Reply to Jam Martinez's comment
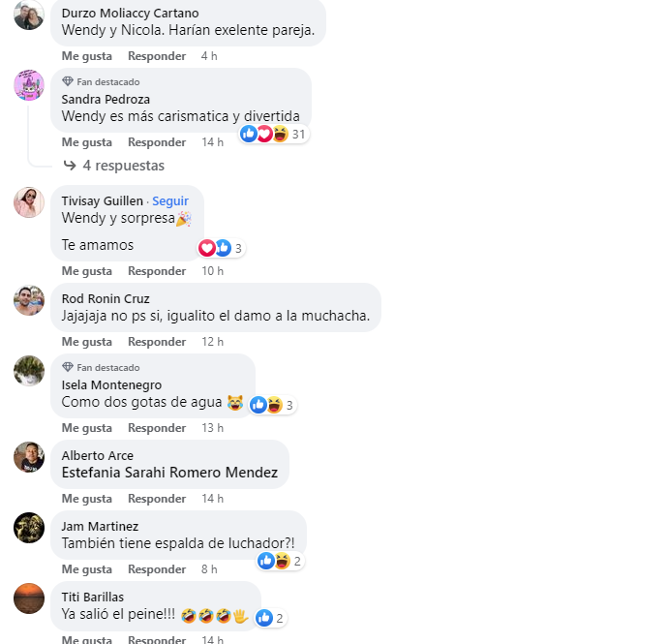Screen dimensions: 668x644 coord(157,569)
